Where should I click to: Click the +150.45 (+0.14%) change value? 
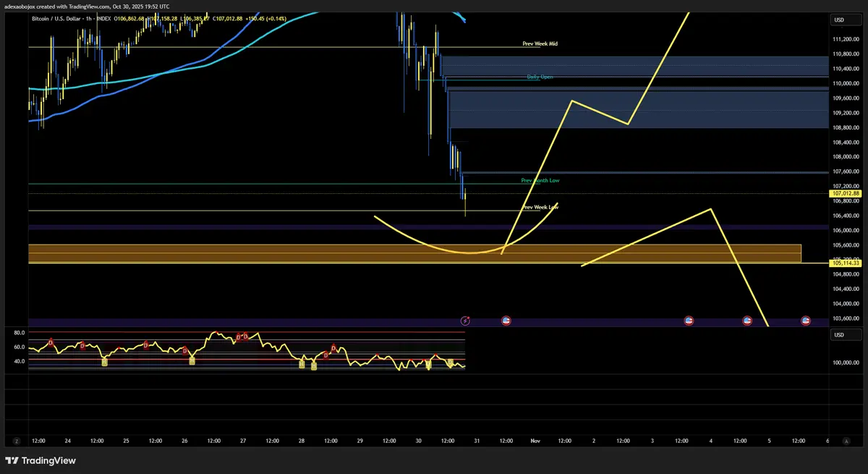(x=266, y=18)
